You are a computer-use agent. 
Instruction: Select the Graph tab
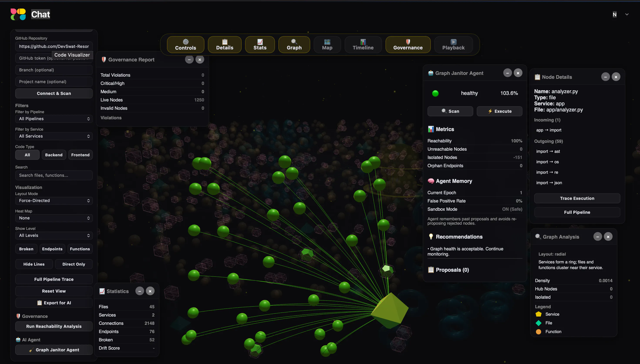294,44
